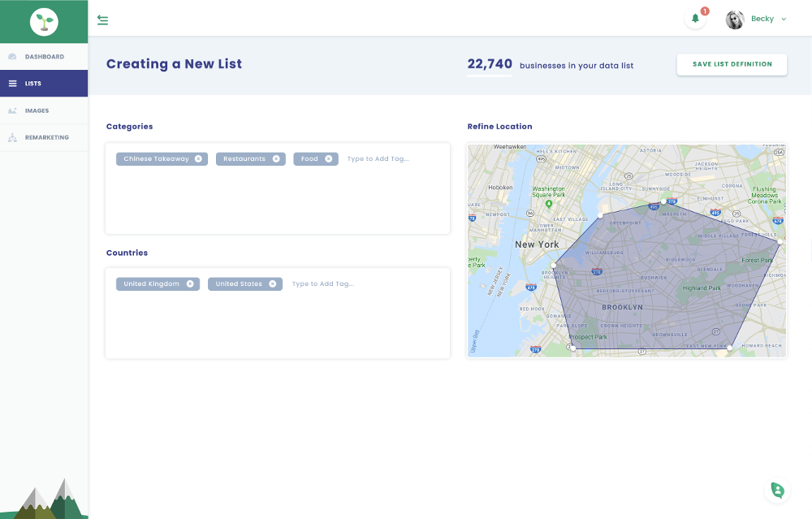Screen dimensions: 812x519
Task: Go to Dashboard in the sidebar
Action: pyautogui.click(x=44, y=57)
